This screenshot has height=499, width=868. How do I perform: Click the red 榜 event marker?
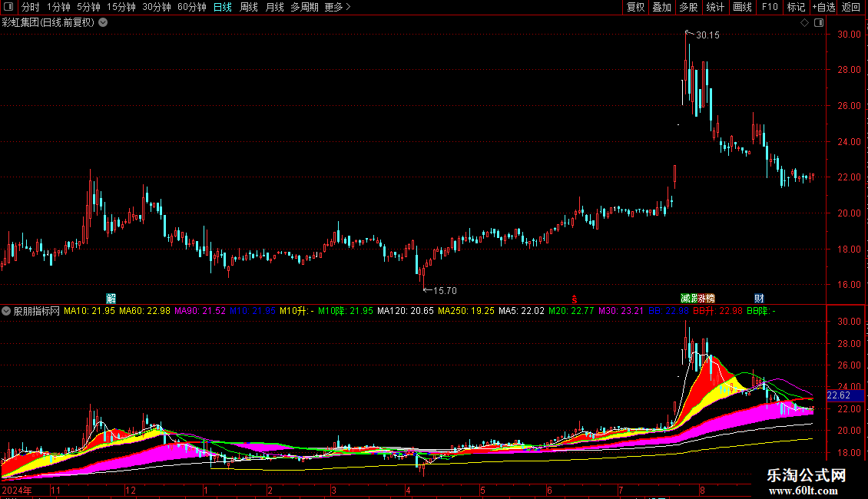pyautogui.click(x=711, y=299)
